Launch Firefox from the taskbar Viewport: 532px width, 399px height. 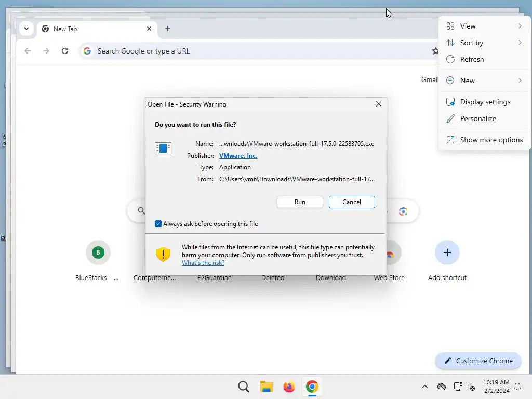coord(289,387)
